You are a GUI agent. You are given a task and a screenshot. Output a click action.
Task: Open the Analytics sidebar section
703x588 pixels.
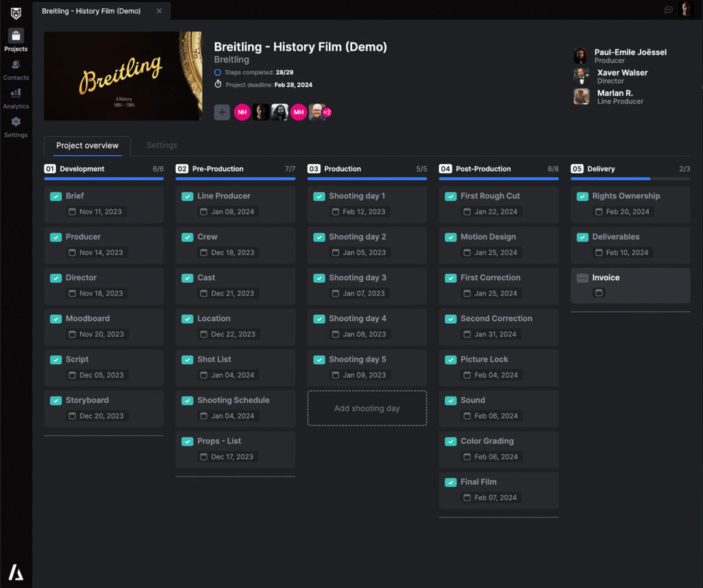pos(16,99)
